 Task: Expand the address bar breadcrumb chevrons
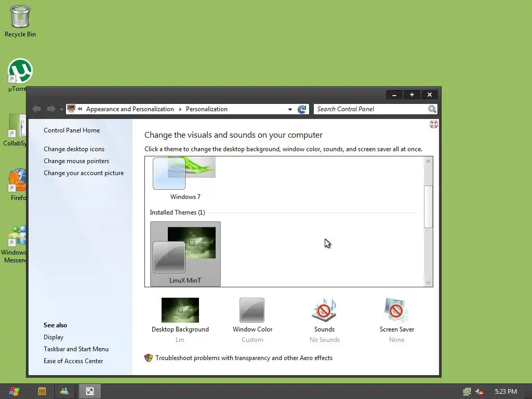[80, 109]
